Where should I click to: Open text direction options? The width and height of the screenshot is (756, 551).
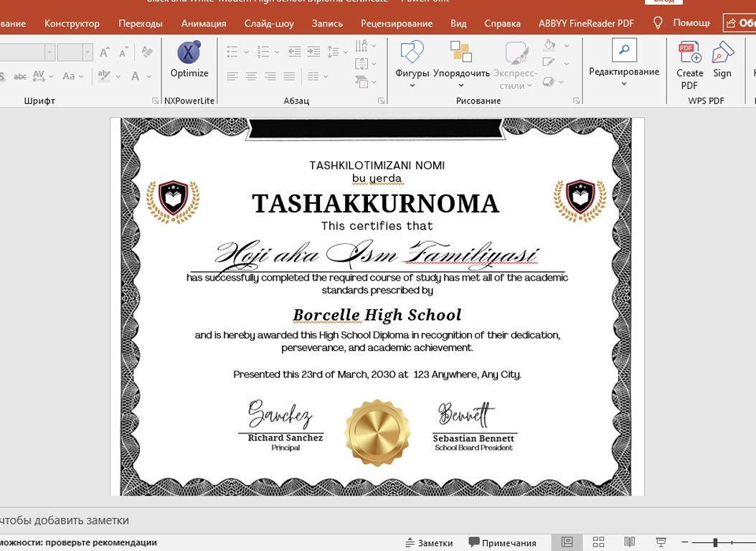pos(365,46)
